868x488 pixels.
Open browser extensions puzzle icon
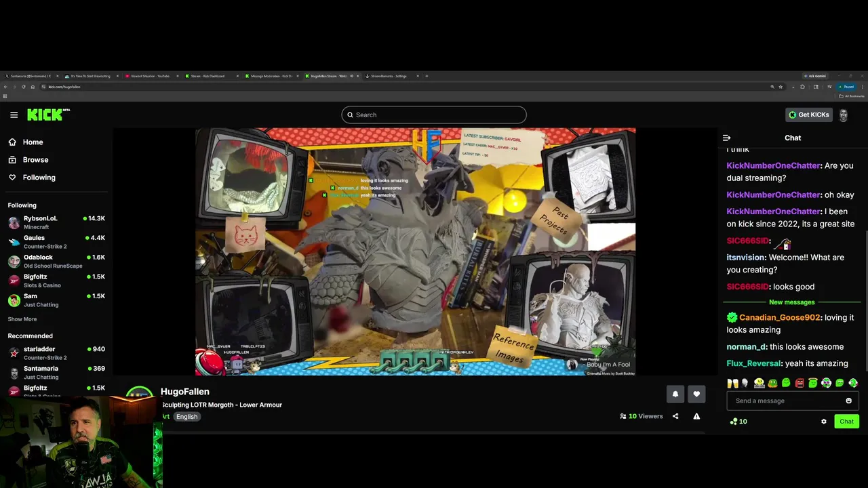point(802,87)
